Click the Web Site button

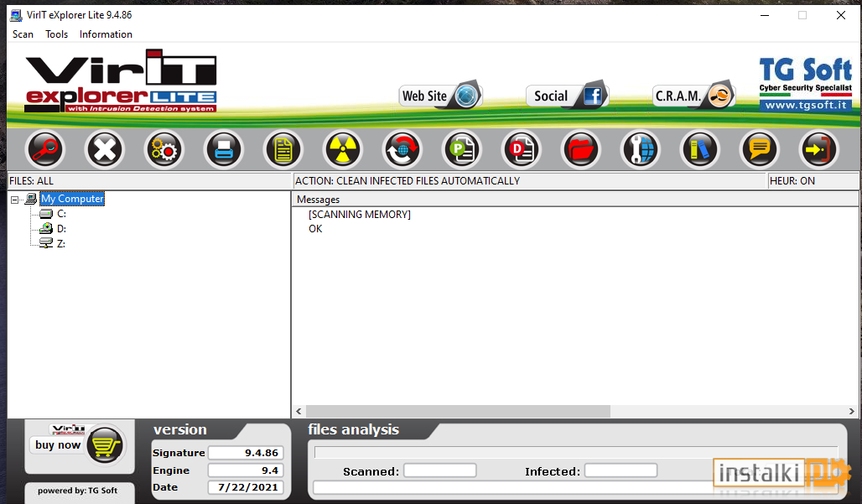[440, 96]
